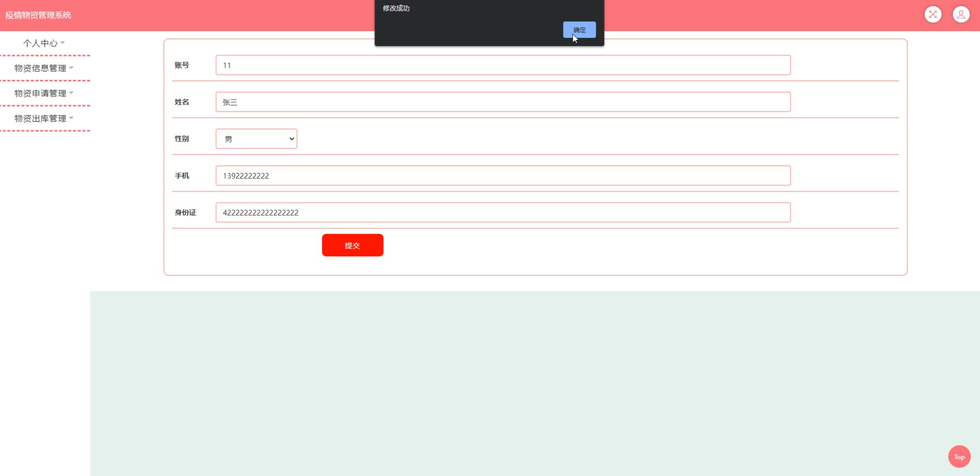Image resolution: width=980 pixels, height=476 pixels.
Task: Click the Top back-to-top round button
Action: click(959, 457)
